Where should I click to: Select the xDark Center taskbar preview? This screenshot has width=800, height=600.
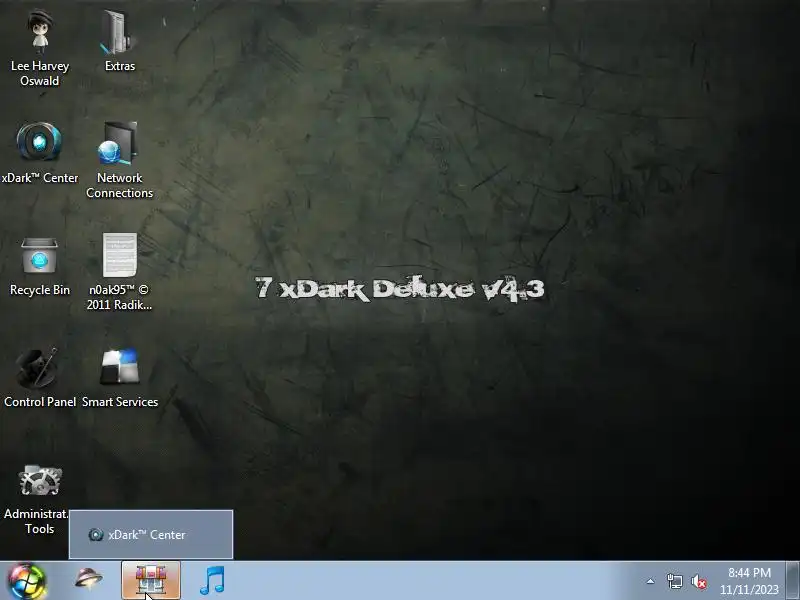(x=151, y=534)
